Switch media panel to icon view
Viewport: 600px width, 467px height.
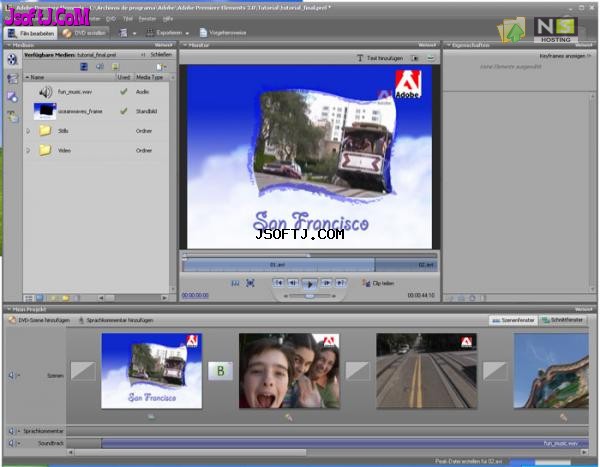tap(39, 298)
